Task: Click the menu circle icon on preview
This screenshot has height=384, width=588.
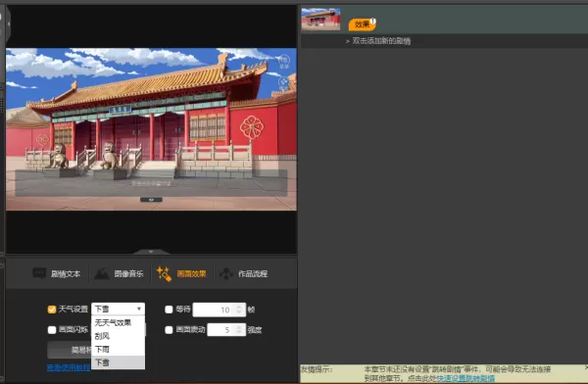Action: tap(283, 62)
